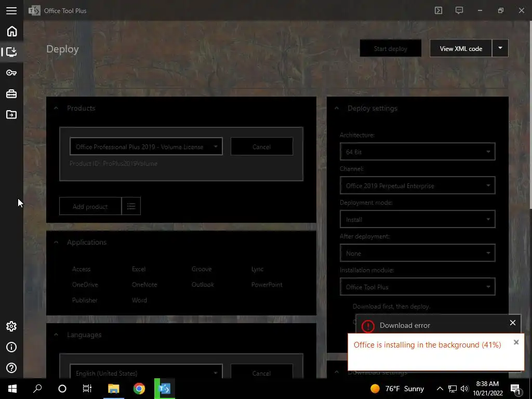The width and height of the screenshot is (532, 399).
Task: Toggle the Access application
Action: 81,269
